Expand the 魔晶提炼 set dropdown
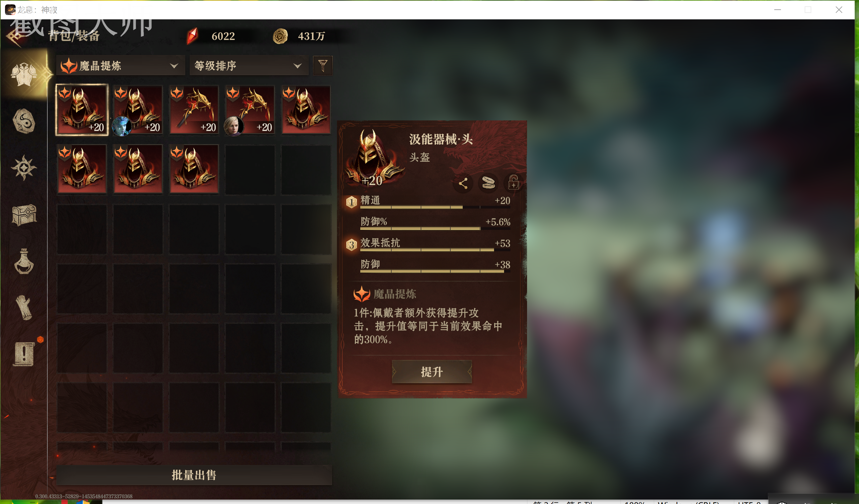859x504 pixels. tap(121, 65)
